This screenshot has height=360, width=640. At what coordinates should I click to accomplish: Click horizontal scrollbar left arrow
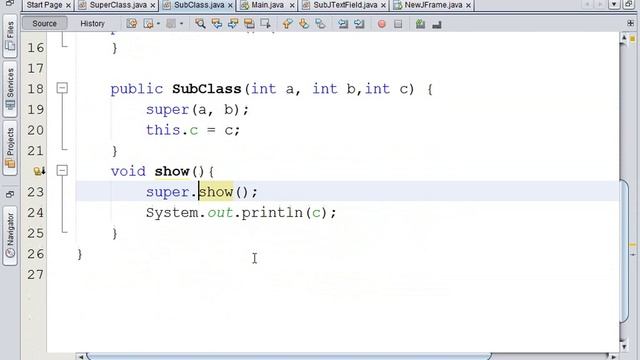81,357
